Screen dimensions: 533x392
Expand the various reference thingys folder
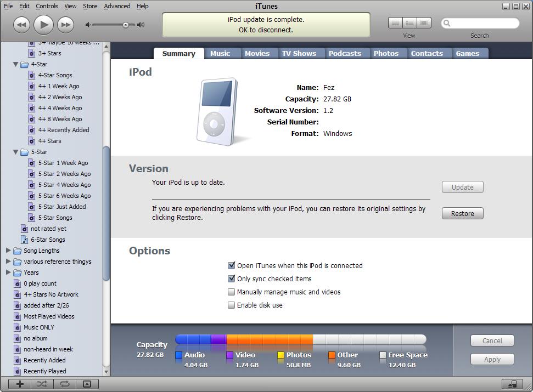pyautogui.click(x=8, y=262)
